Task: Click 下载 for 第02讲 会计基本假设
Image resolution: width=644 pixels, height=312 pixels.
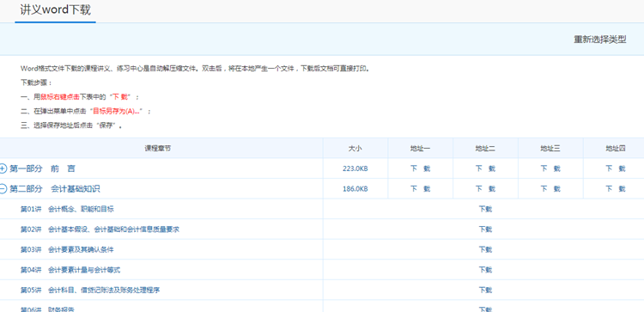Action: [x=485, y=229]
